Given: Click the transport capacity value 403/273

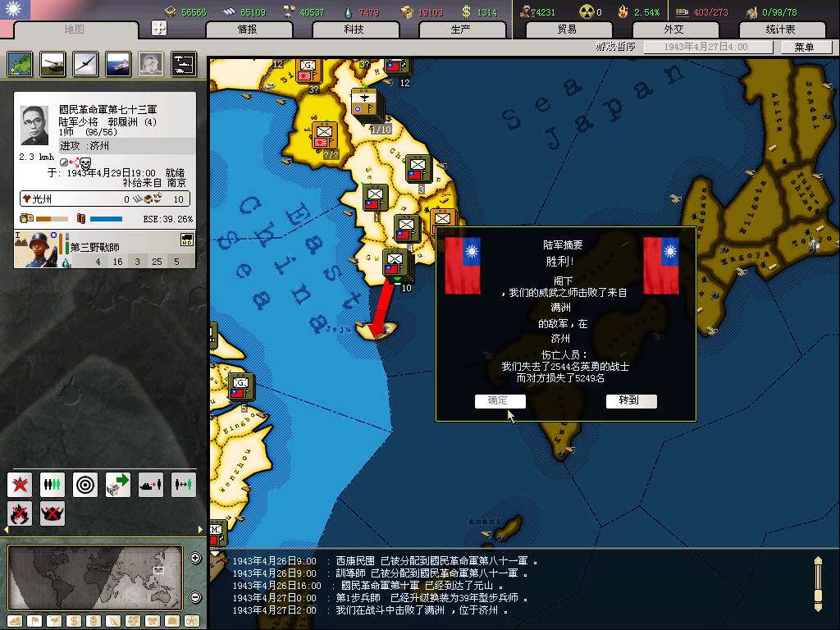Looking at the screenshot, I should pos(710,11).
